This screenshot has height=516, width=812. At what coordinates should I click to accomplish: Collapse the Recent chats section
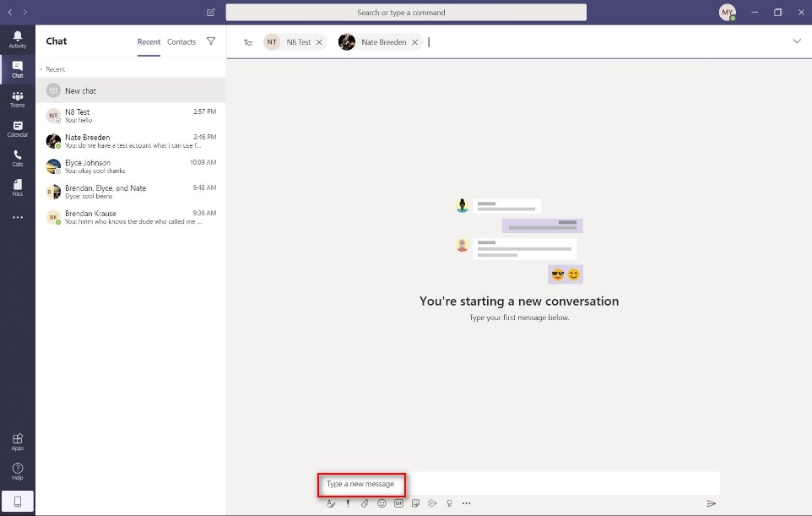tap(41, 69)
